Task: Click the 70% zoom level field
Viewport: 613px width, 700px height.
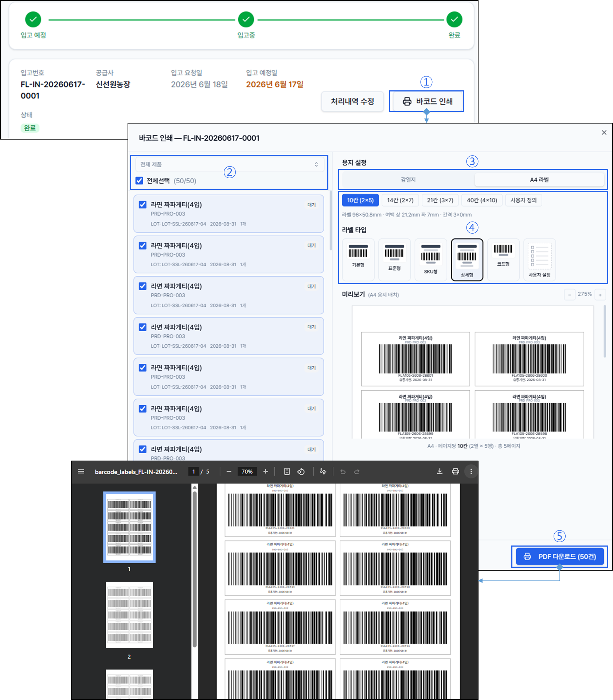Action: (247, 472)
